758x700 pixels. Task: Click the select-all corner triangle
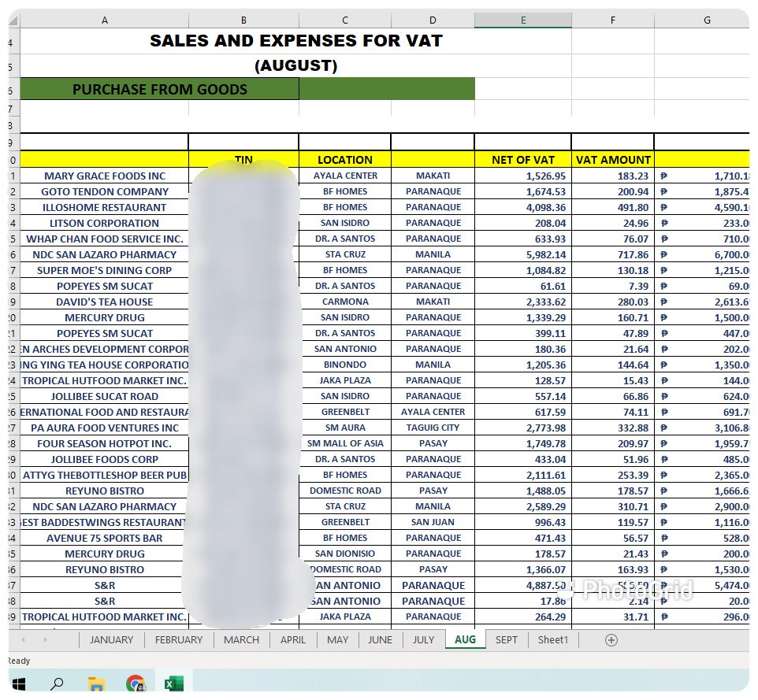pyautogui.click(x=14, y=20)
